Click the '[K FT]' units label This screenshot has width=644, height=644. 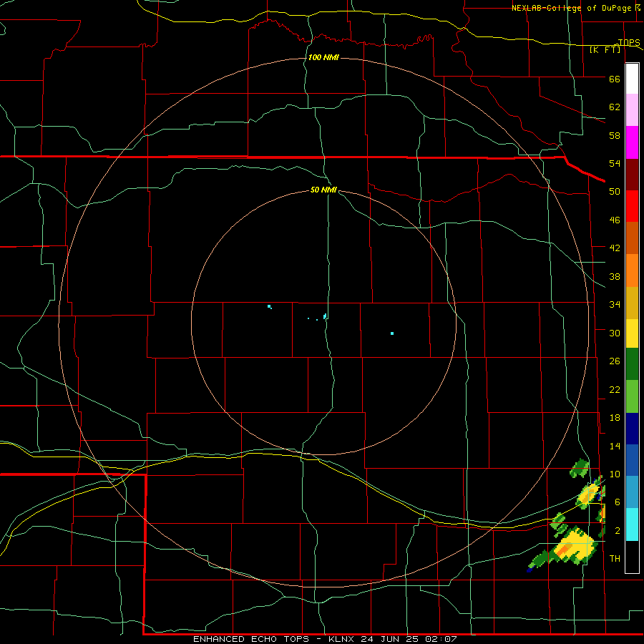coord(605,50)
